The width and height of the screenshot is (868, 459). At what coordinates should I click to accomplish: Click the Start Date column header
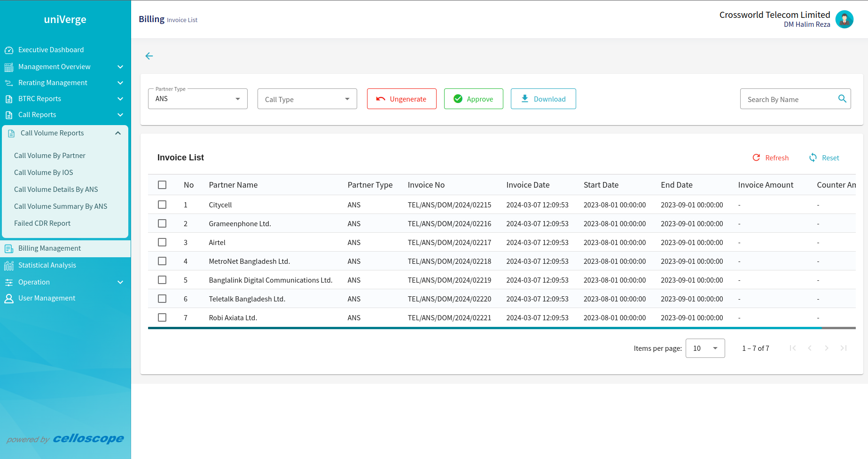[601, 185]
